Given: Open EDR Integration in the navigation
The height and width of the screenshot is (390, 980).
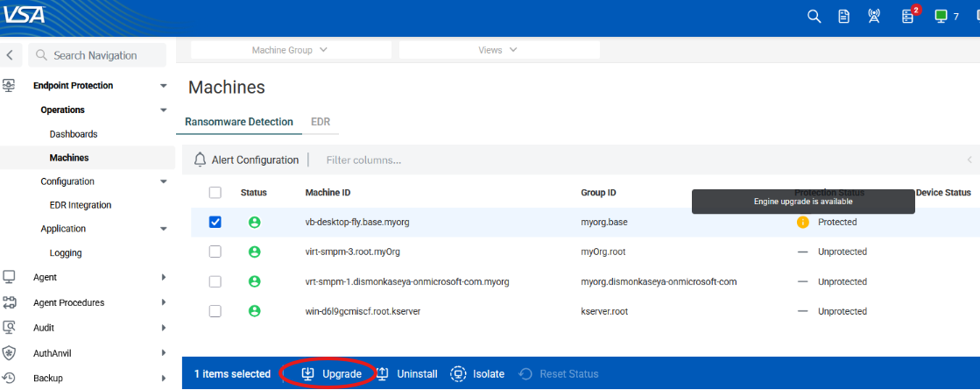Looking at the screenshot, I should tap(81, 205).
